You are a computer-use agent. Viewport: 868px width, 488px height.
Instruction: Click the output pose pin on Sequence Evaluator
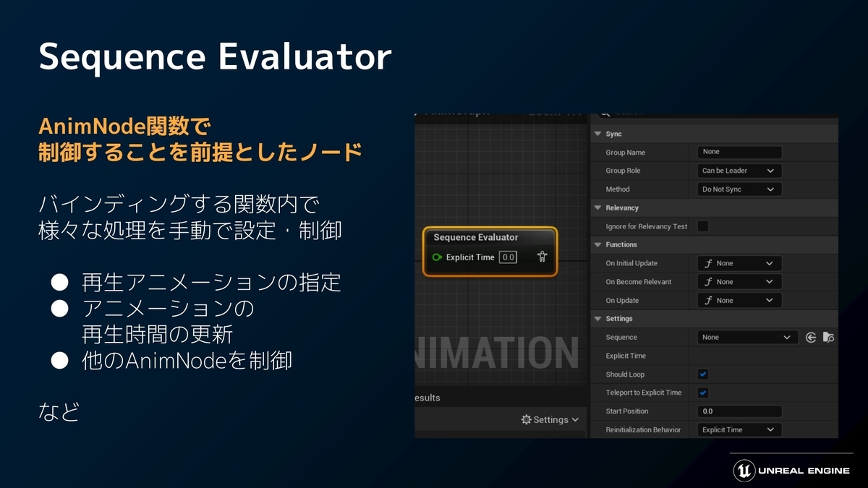(542, 257)
